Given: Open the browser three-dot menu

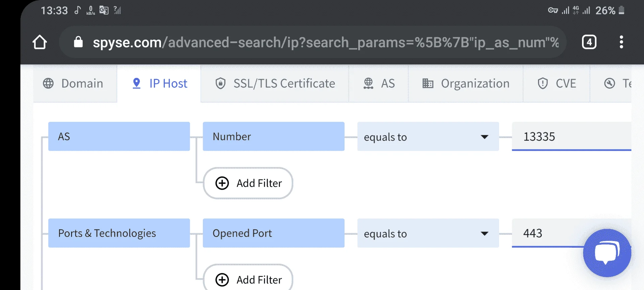Looking at the screenshot, I should (x=621, y=42).
